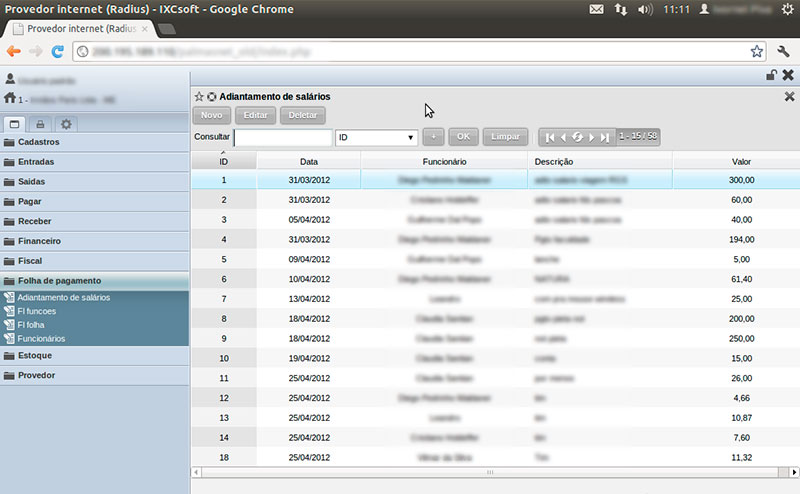
Task: Switch to the window-view sidebar tab
Action: (14, 124)
